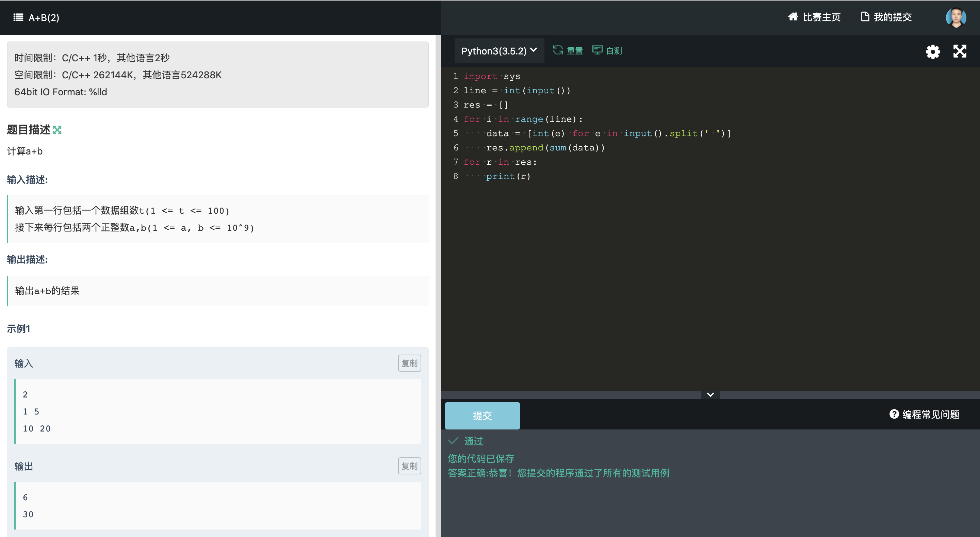Go to 比赛主页 contest home
The width and height of the screenshot is (980, 537).
(821, 17)
